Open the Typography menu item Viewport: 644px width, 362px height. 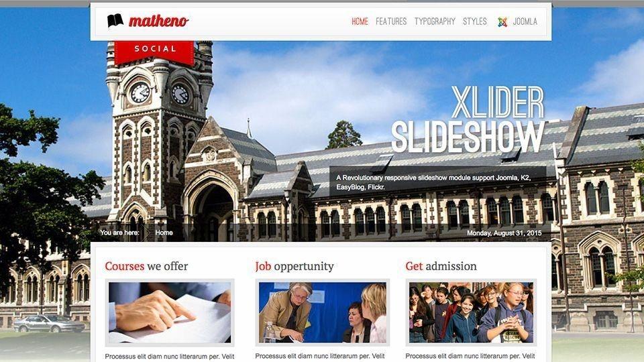coord(435,21)
